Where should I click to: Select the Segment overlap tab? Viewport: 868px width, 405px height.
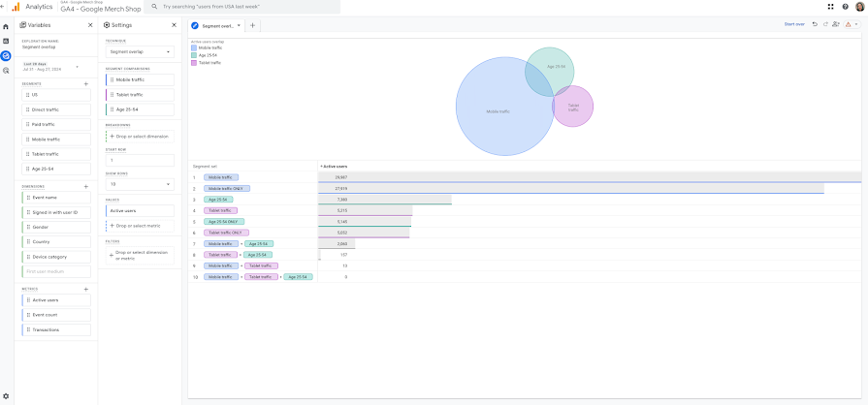(x=217, y=25)
